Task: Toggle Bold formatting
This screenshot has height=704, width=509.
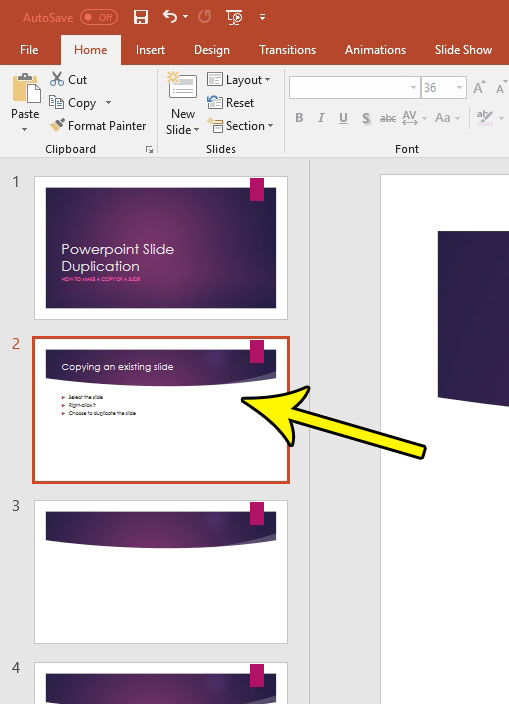Action: [x=299, y=118]
